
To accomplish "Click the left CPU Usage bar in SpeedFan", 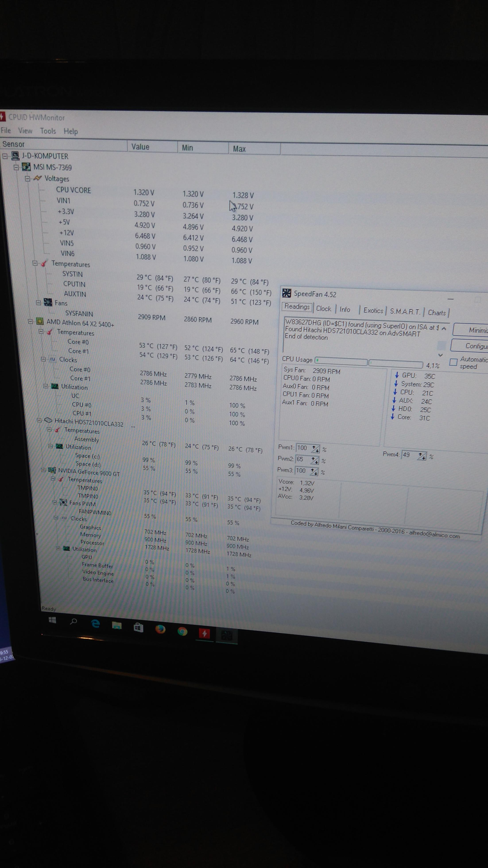I will tap(341, 361).
